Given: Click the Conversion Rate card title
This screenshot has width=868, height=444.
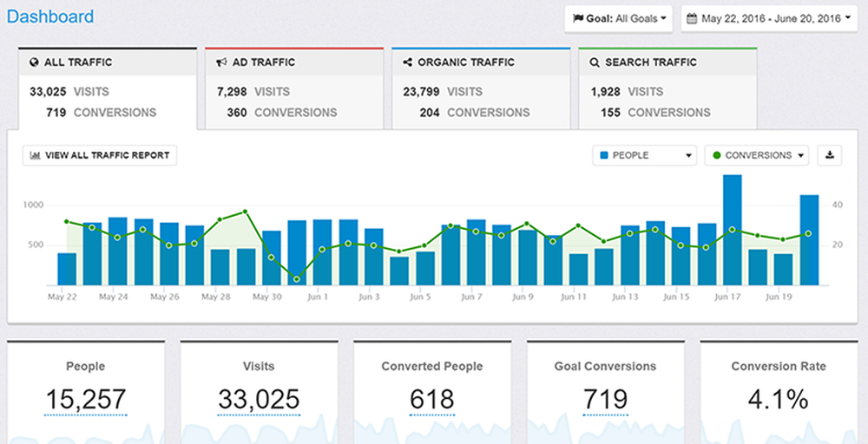Looking at the screenshot, I should [779, 367].
